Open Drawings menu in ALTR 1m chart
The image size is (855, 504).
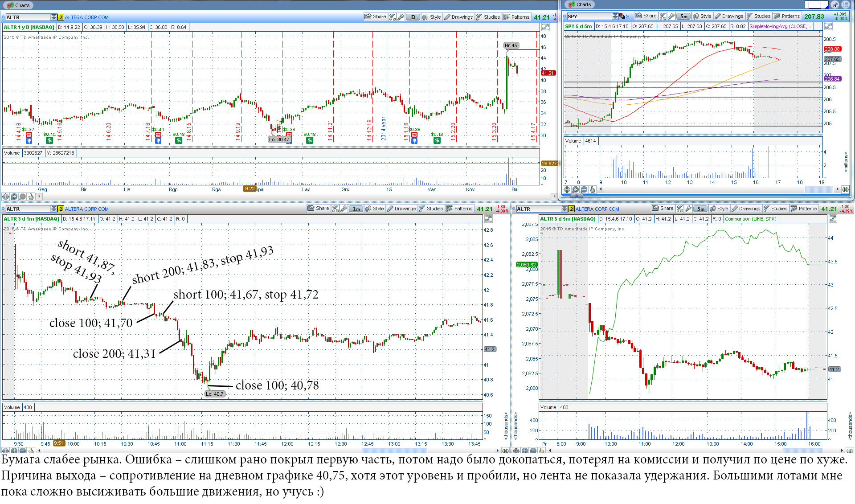[401, 209]
